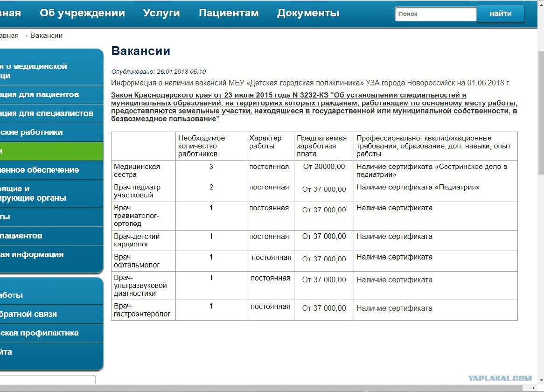544x392 pixels.
Task: Open the Вакансии breadcrumb link
Action: coord(47,35)
